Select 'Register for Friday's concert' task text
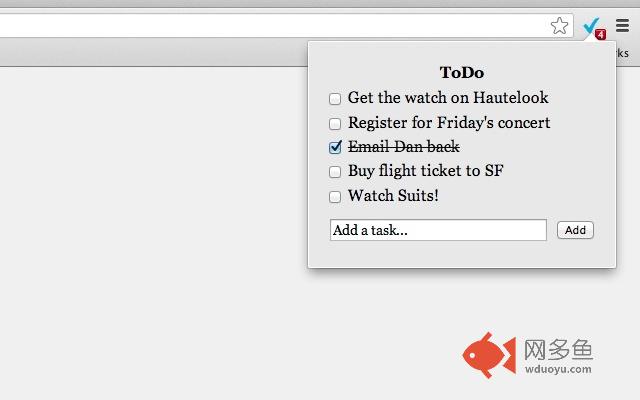The image size is (640, 400). click(x=449, y=123)
